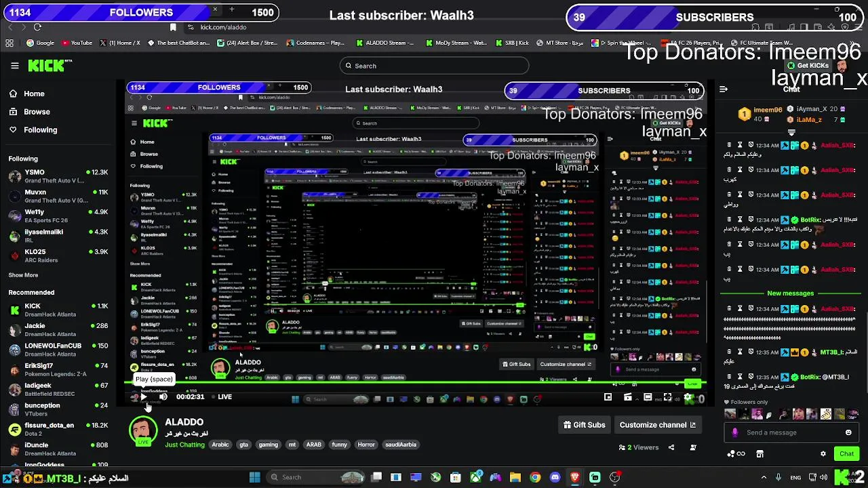
Task: Open video player settings gear
Action: pos(688,397)
